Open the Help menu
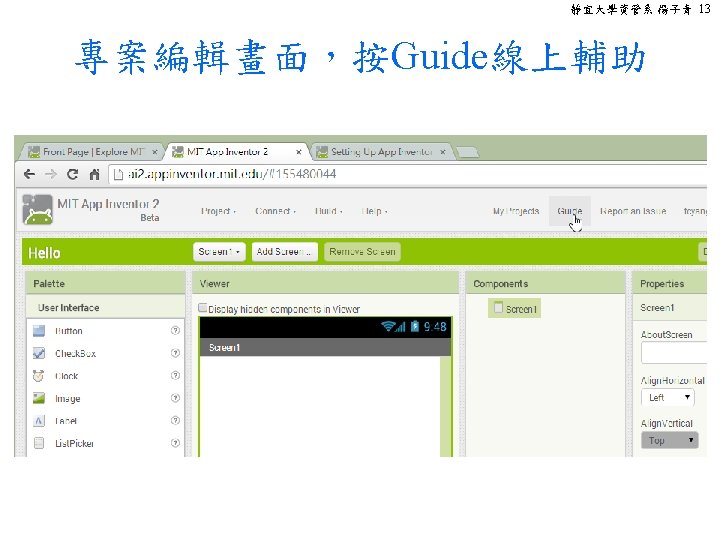 [374, 211]
